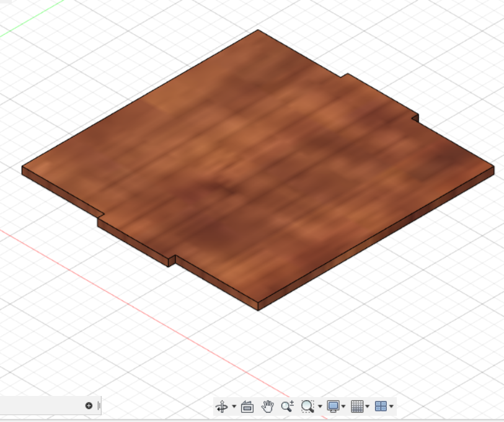Open the Viewports dropdown arrow

[x=391, y=406]
